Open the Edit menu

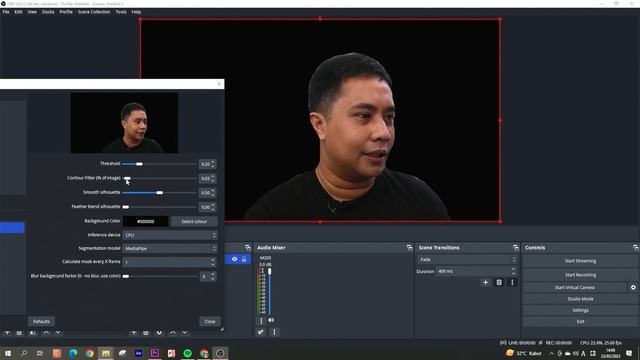(18, 12)
